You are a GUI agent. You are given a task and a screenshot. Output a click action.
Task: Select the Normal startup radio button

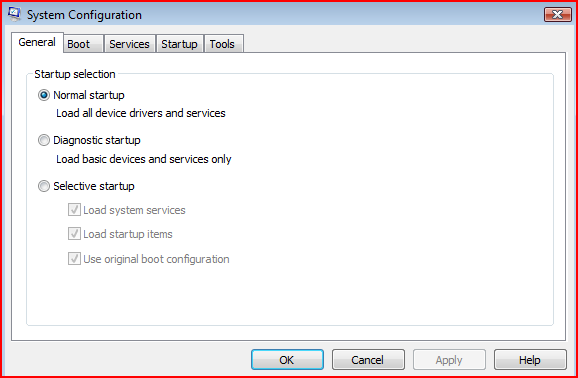[44, 95]
